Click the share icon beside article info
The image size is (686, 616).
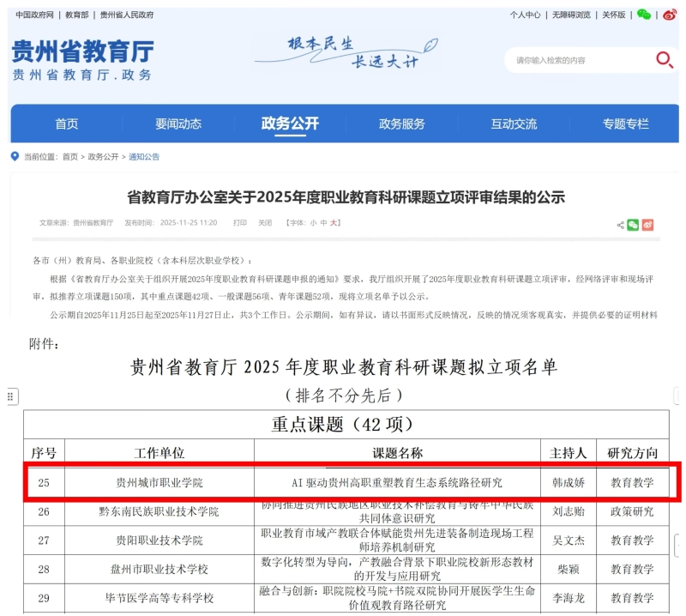point(620,225)
